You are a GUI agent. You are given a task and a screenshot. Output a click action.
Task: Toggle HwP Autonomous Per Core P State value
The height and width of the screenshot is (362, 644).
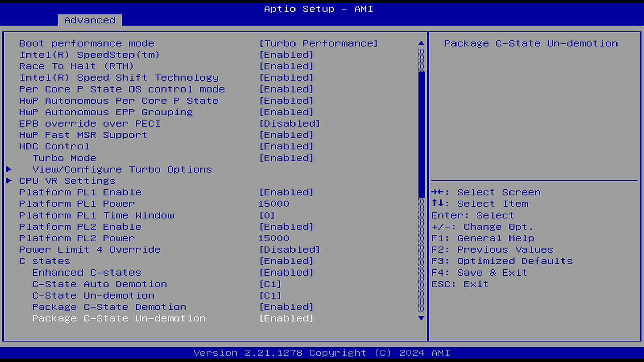tap(286, 101)
